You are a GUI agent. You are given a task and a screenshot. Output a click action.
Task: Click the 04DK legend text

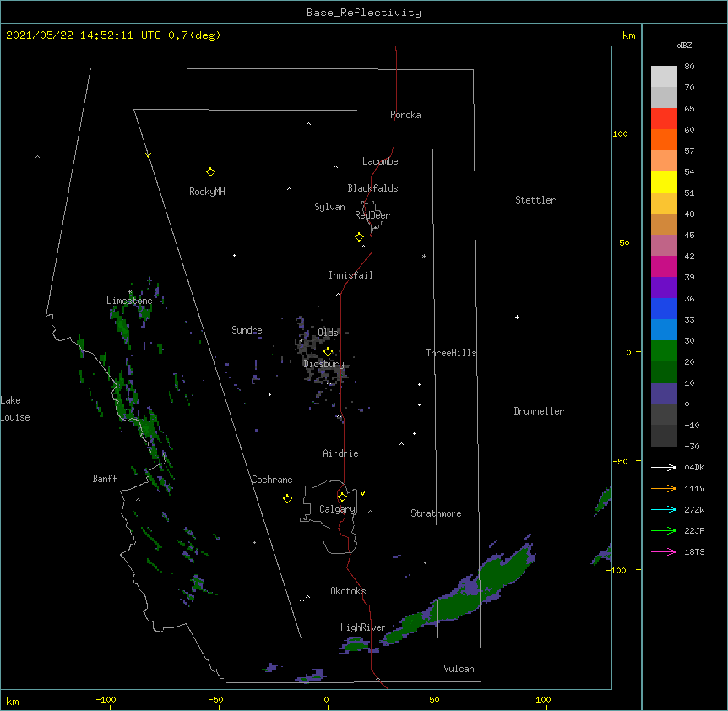694,467
